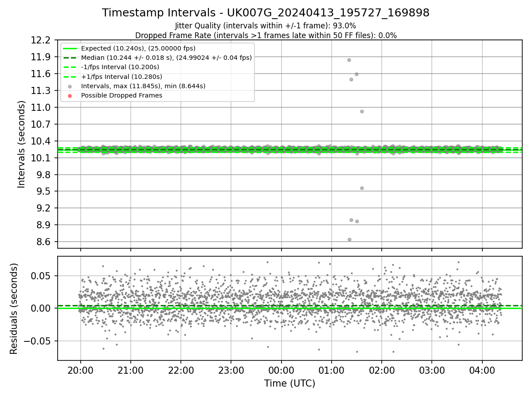The image size is (532, 399).
Task: Click the minimum outlier point at 8.644 seconds
Action: (349, 239)
